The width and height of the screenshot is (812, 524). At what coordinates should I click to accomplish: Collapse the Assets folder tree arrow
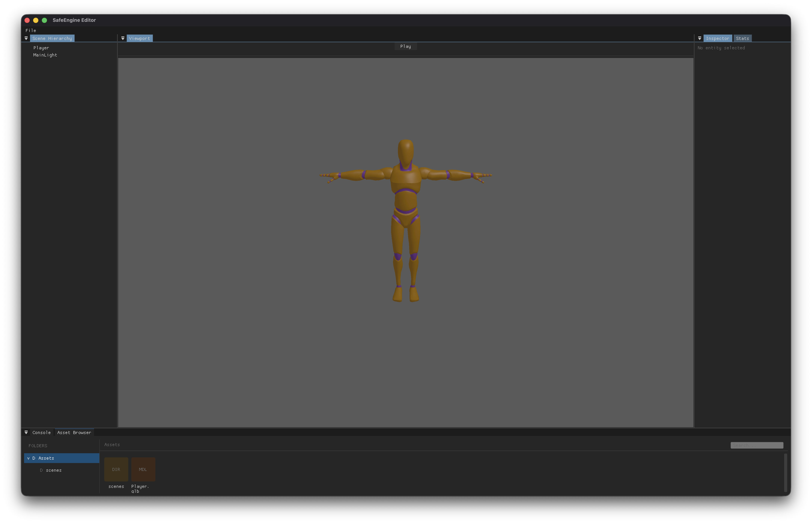[28, 458]
